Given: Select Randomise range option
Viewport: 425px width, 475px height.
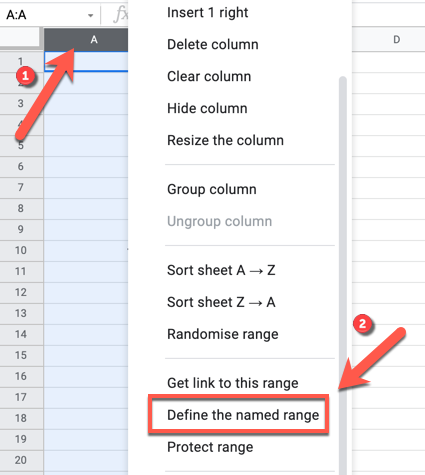Looking at the screenshot, I should pos(223,334).
